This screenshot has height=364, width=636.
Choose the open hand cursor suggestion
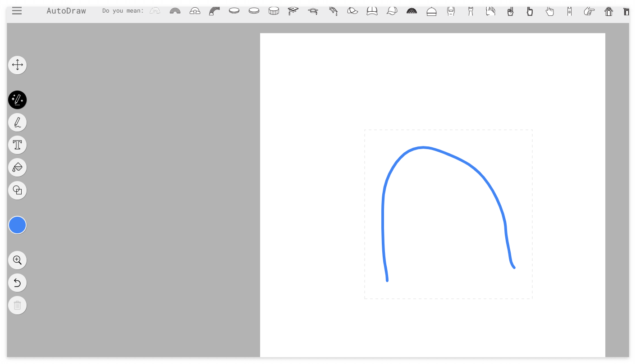coord(550,11)
